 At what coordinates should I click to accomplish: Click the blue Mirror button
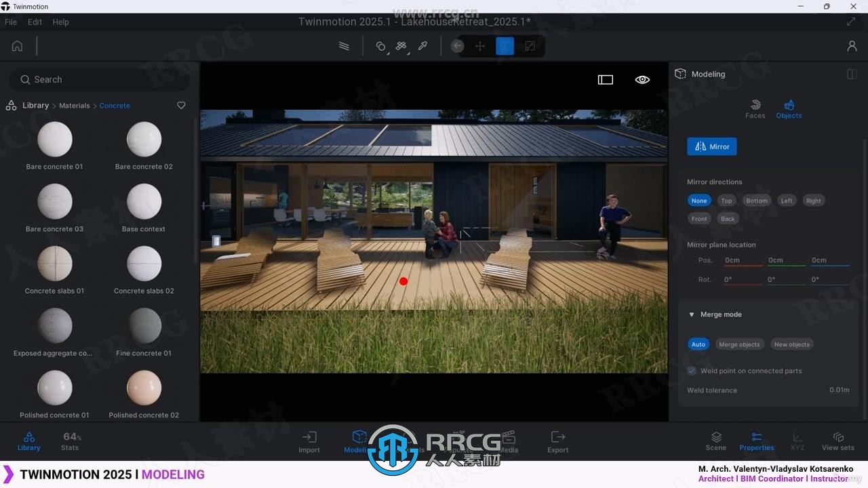pyautogui.click(x=712, y=146)
